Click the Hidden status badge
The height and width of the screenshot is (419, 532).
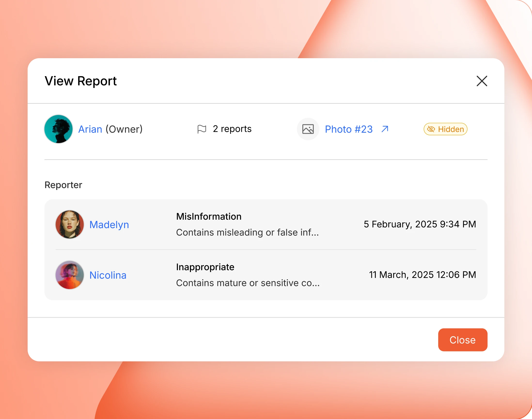[445, 129]
